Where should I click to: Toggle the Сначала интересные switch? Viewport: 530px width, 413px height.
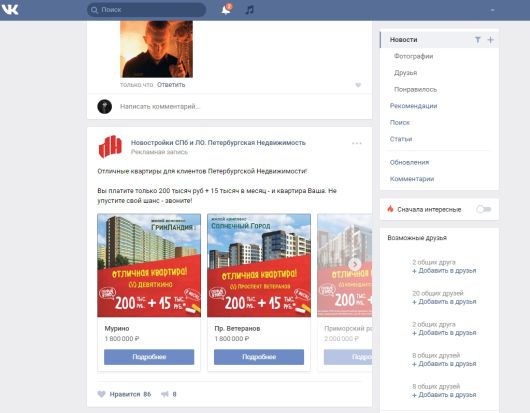484,210
